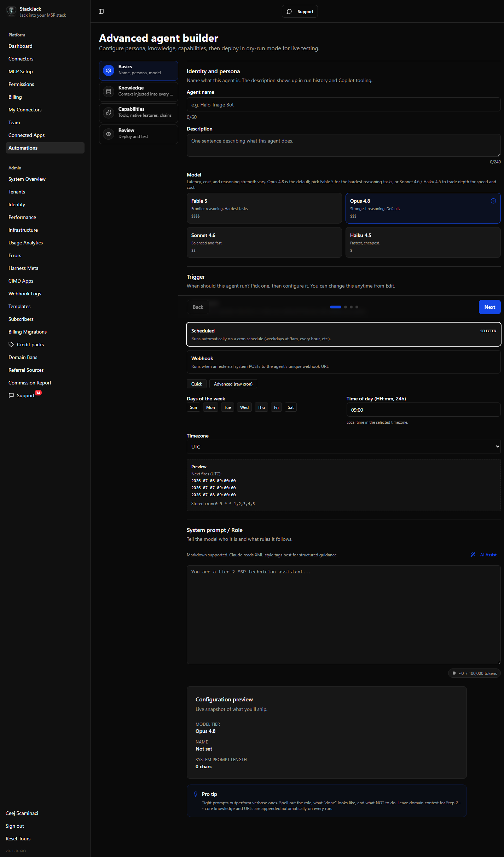This screenshot has width=504, height=857.
Task: Click the Support unread badge 34
Action: coord(38,393)
